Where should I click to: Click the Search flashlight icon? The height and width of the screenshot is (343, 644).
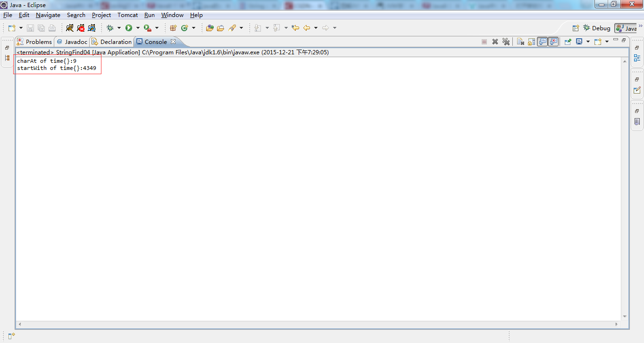(x=232, y=28)
